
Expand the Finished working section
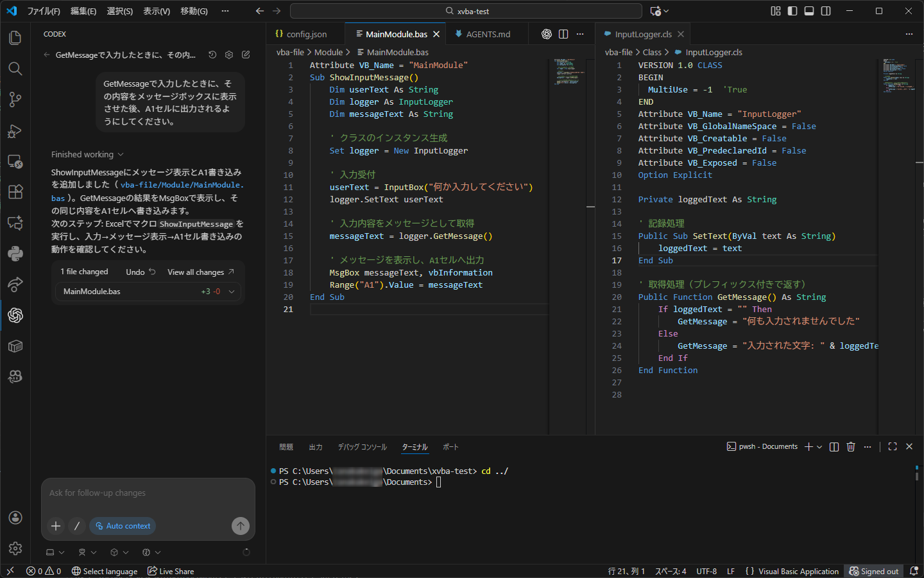(87, 155)
